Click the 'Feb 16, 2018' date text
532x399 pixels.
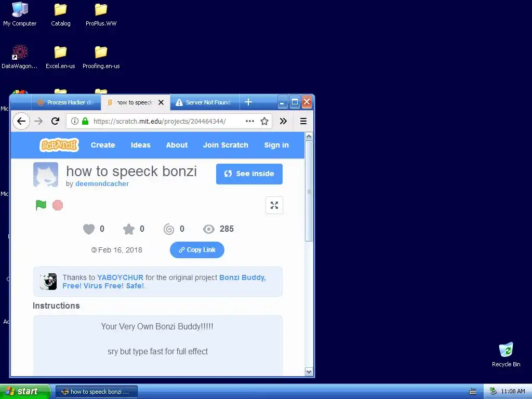pyautogui.click(x=120, y=250)
